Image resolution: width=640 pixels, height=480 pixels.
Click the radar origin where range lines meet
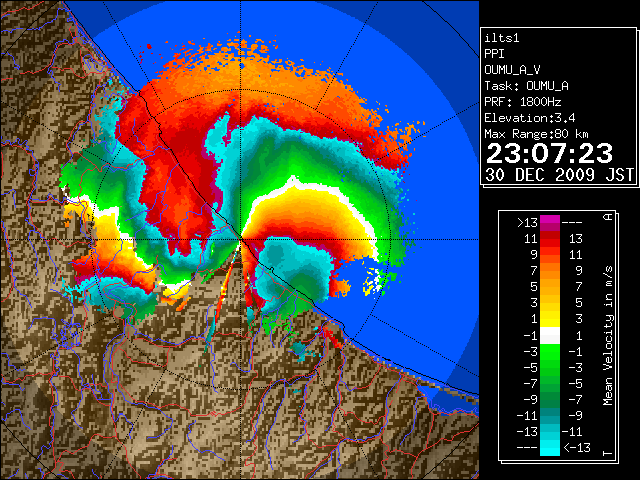click(241, 239)
